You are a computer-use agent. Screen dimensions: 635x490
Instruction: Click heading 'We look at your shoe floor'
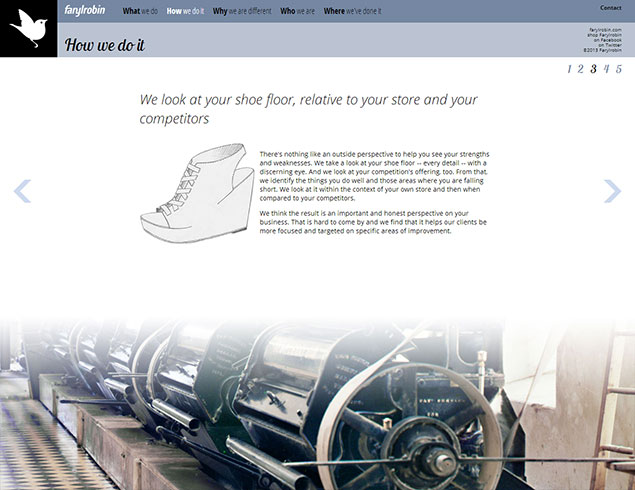309,109
